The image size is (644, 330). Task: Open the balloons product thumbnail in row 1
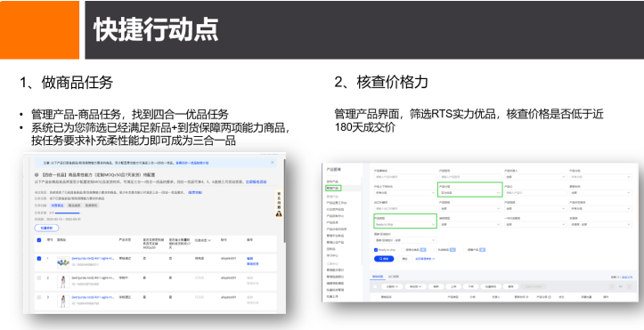click(63, 262)
